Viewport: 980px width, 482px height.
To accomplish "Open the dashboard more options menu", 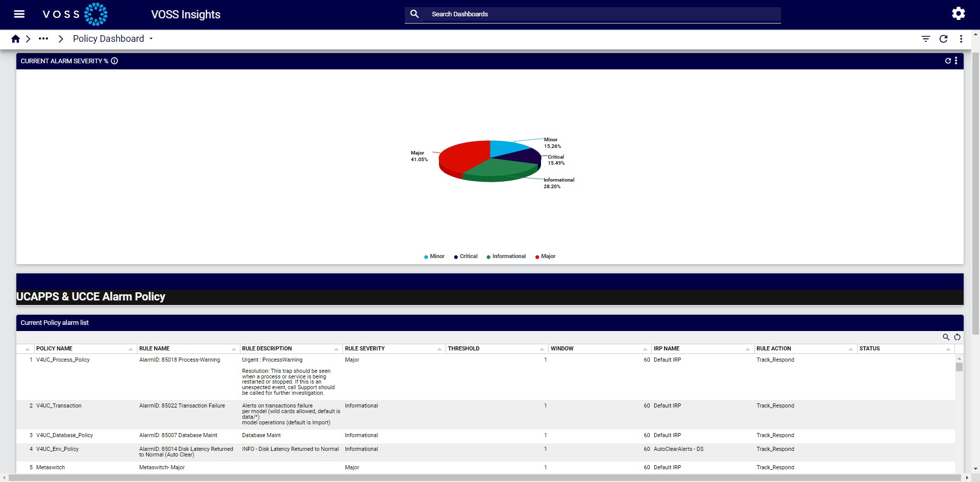I will [961, 39].
